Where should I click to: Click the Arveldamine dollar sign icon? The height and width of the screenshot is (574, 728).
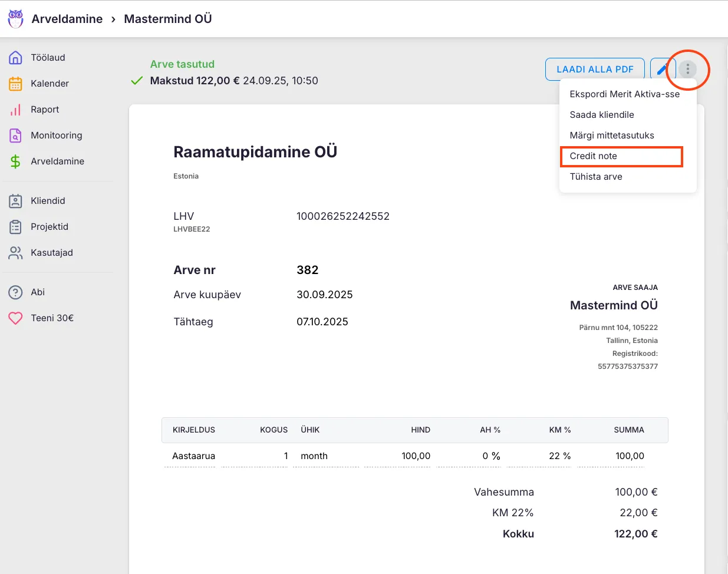click(x=15, y=161)
